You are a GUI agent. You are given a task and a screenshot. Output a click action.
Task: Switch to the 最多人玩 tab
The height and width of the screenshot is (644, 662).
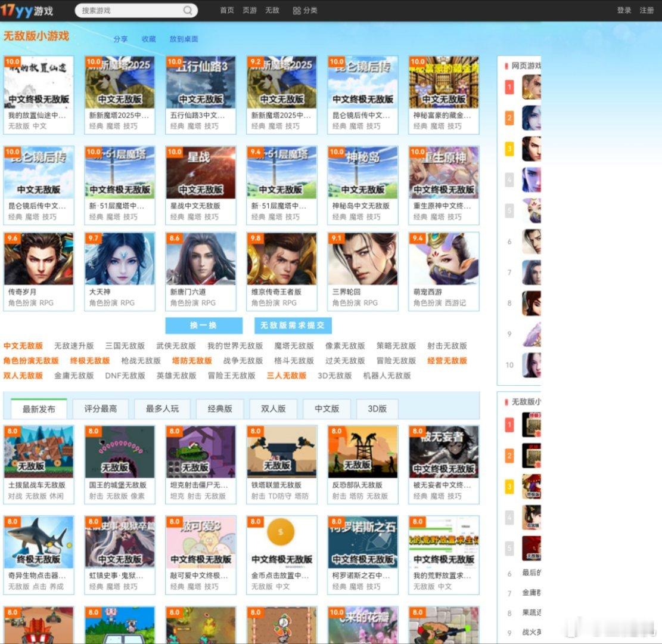[x=162, y=408]
